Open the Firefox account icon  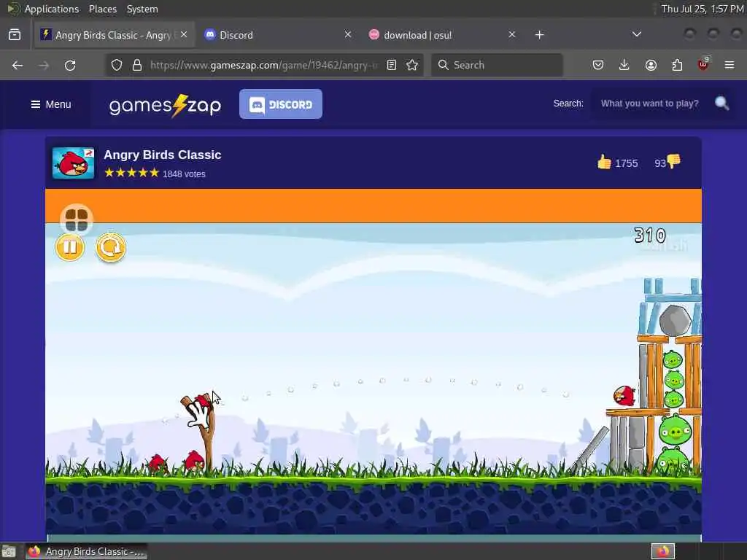651,65
